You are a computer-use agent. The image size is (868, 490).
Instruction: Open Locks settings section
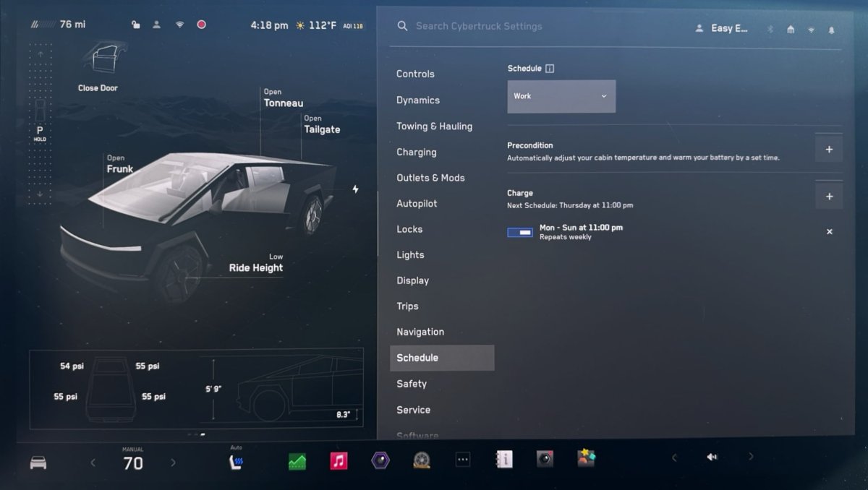click(x=409, y=229)
